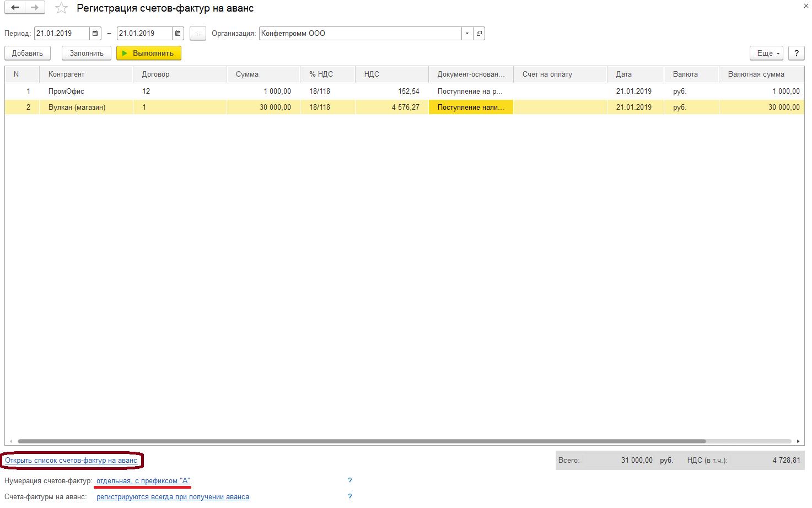
Task: Click отдельная, с префиксом "А" link
Action: pos(143,480)
